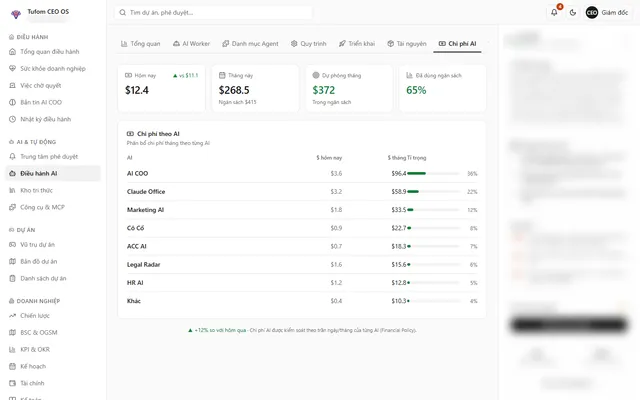Click the Dự phóng tháng $372 card

pos(349,88)
